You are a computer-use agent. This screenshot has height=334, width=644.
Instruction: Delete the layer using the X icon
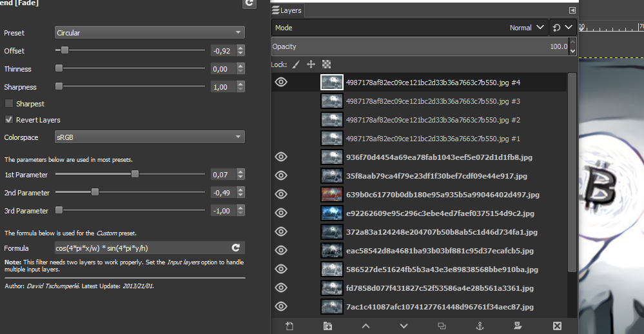(557, 326)
